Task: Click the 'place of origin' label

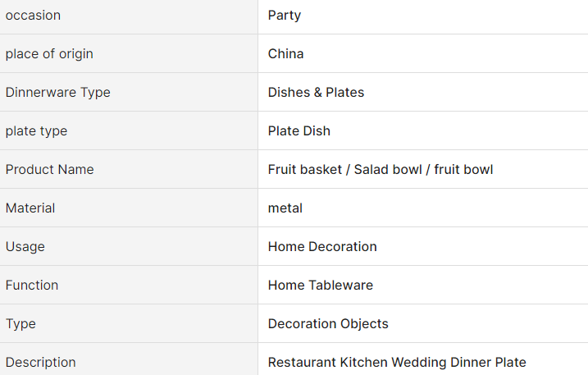Action: pos(49,54)
